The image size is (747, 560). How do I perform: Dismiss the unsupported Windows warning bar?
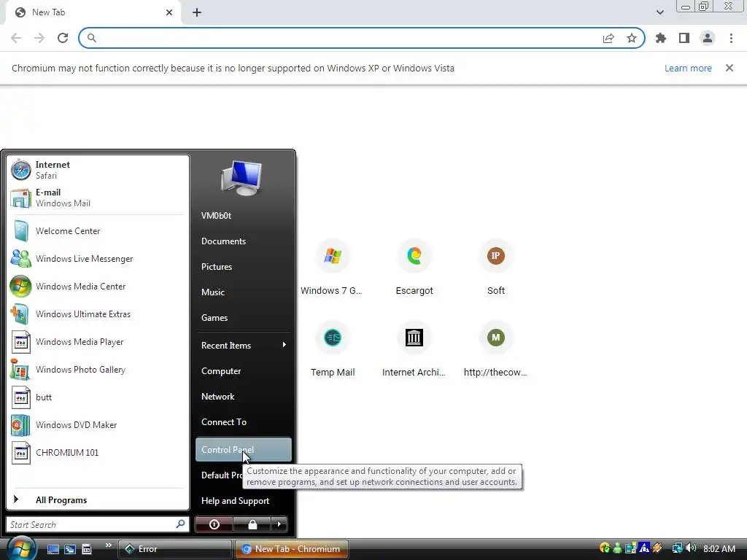[729, 68]
